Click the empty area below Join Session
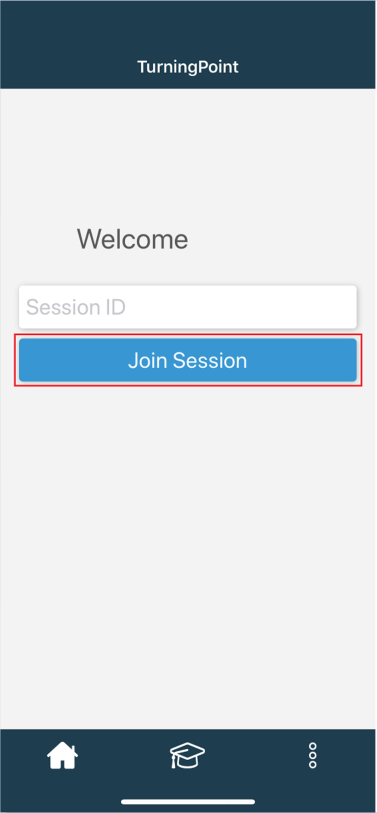The image size is (377, 813). pos(188,557)
